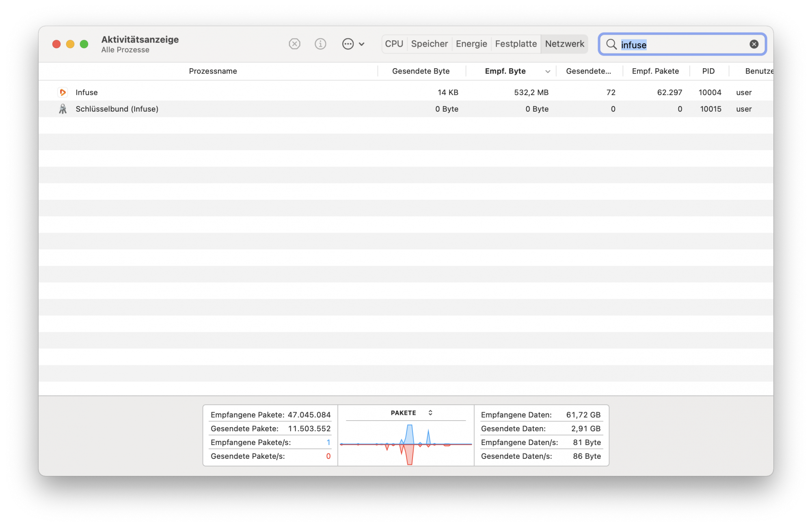Sort by the Prozessname column header
Image resolution: width=812 pixels, height=527 pixels.
[213, 71]
